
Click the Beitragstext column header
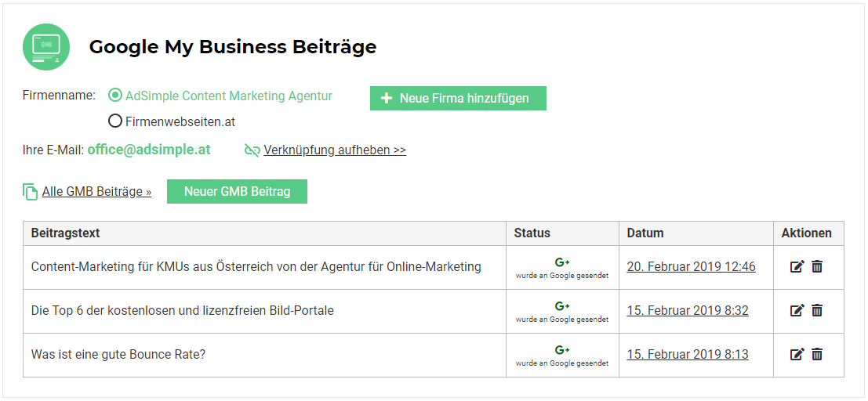point(66,233)
